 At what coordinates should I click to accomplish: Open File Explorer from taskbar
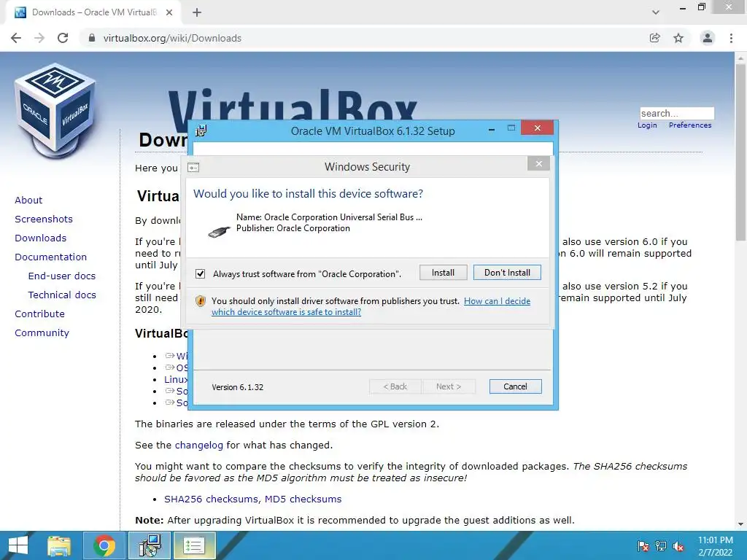click(x=59, y=545)
